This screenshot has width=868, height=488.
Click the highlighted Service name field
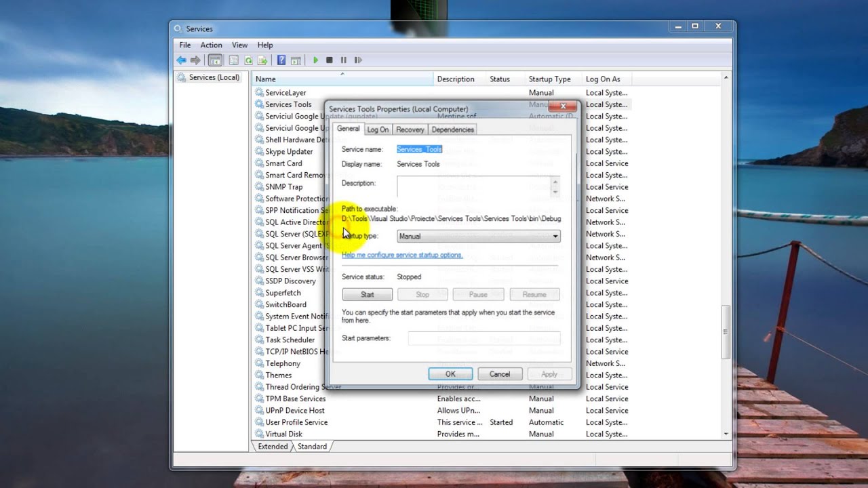click(419, 149)
